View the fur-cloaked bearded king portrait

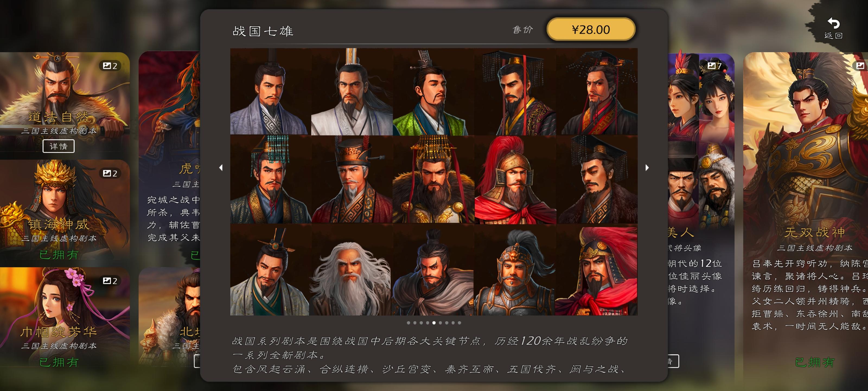click(x=433, y=180)
